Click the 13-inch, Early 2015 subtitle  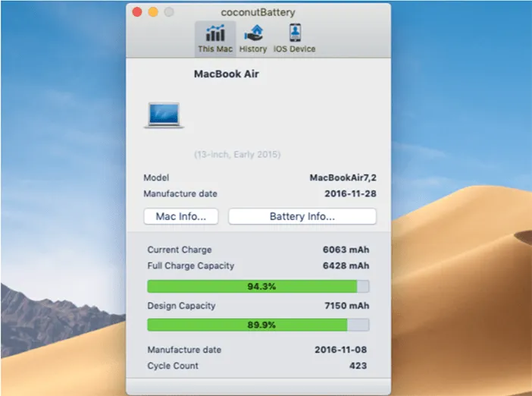[237, 154]
